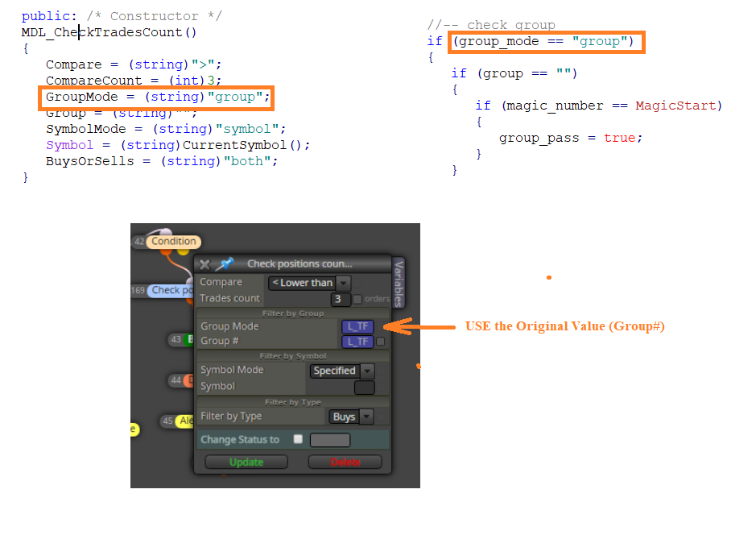Click the code line starting with 'CompareCount ='
This screenshot has height=539, width=756.
pyautogui.click(x=134, y=80)
